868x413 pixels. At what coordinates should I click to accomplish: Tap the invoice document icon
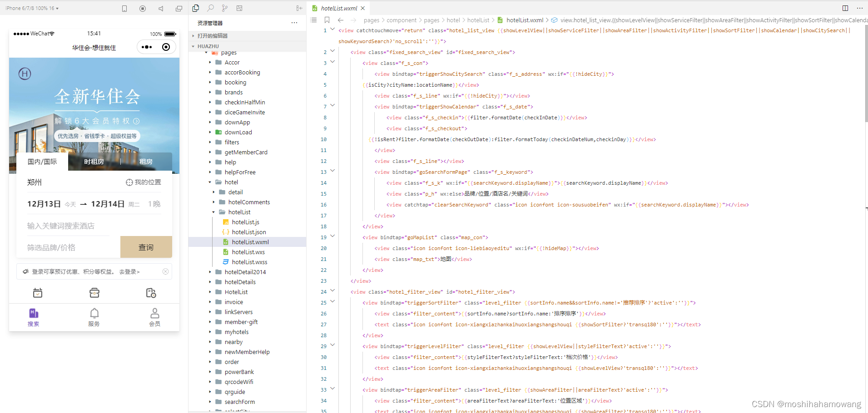151,293
